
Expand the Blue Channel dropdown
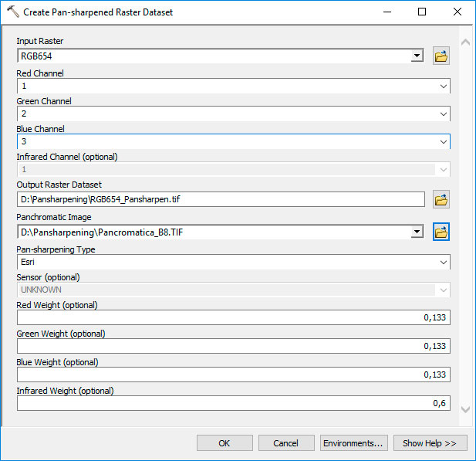click(x=444, y=141)
